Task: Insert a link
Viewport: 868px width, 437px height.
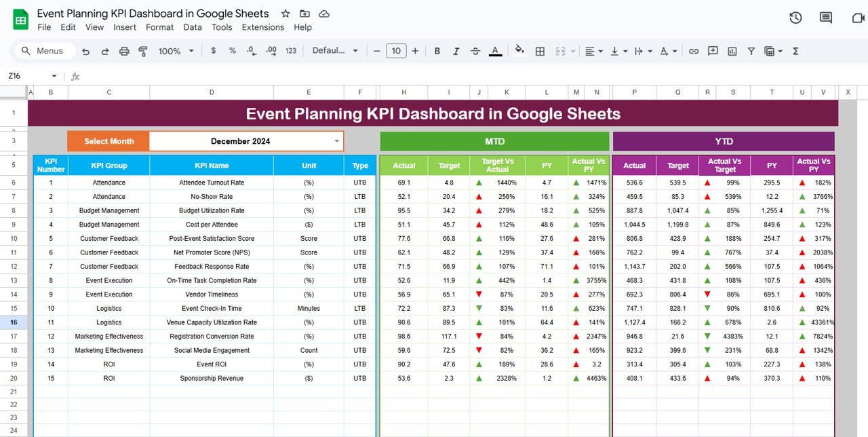Action: pos(694,51)
